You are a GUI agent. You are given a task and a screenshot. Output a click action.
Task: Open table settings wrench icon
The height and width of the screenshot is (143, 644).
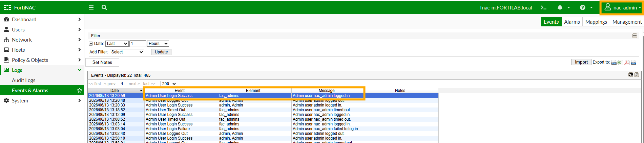pyautogui.click(x=636, y=75)
